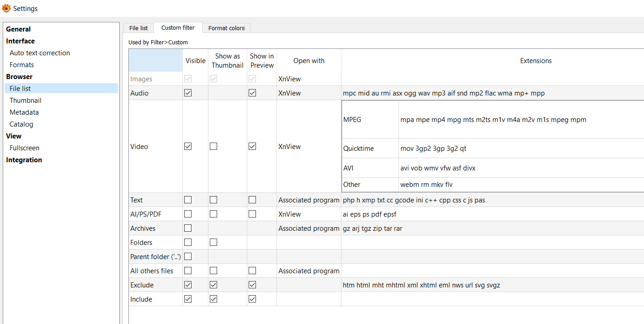
Task: Select the Custom filter tab
Action: pos(178,27)
